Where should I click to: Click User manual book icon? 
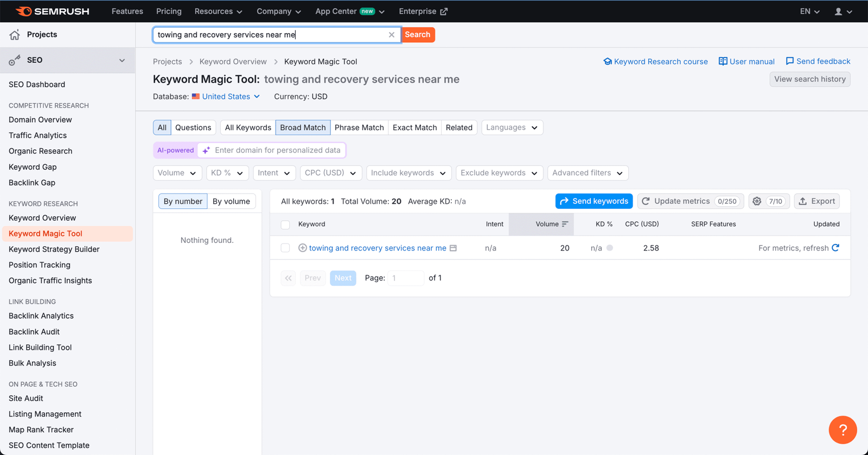point(723,61)
